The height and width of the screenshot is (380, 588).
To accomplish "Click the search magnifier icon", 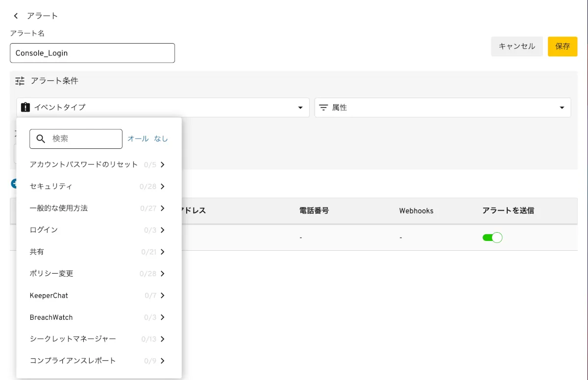I will [x=41, y=139].
